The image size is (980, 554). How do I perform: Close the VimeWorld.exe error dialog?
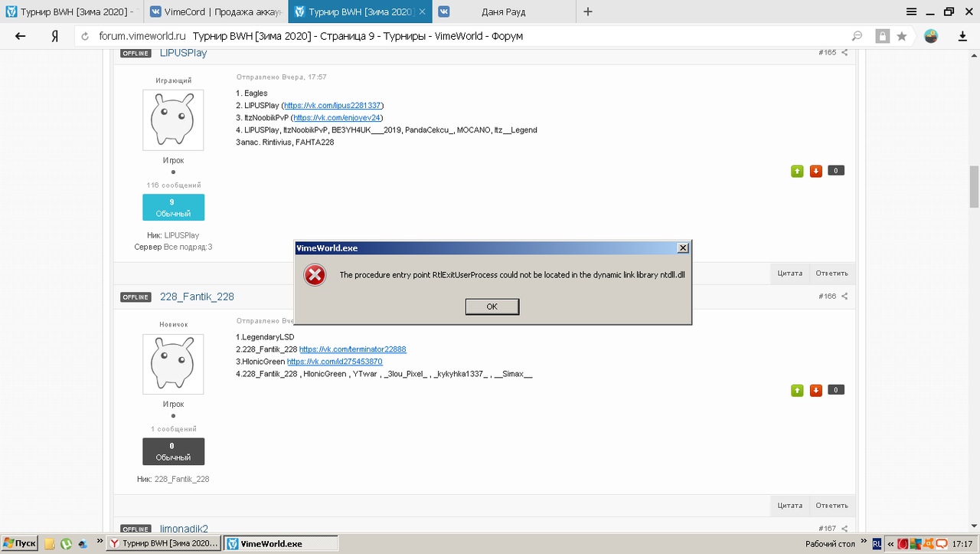[683, 247]
